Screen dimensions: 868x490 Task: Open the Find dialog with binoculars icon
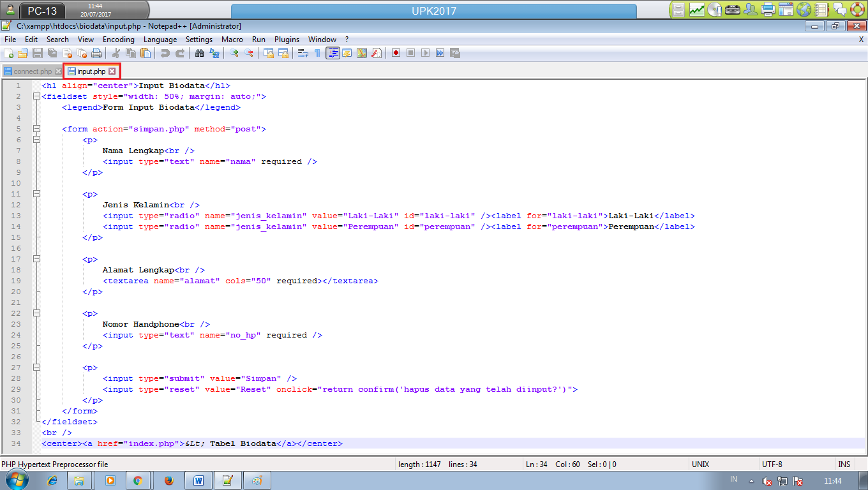198,53
